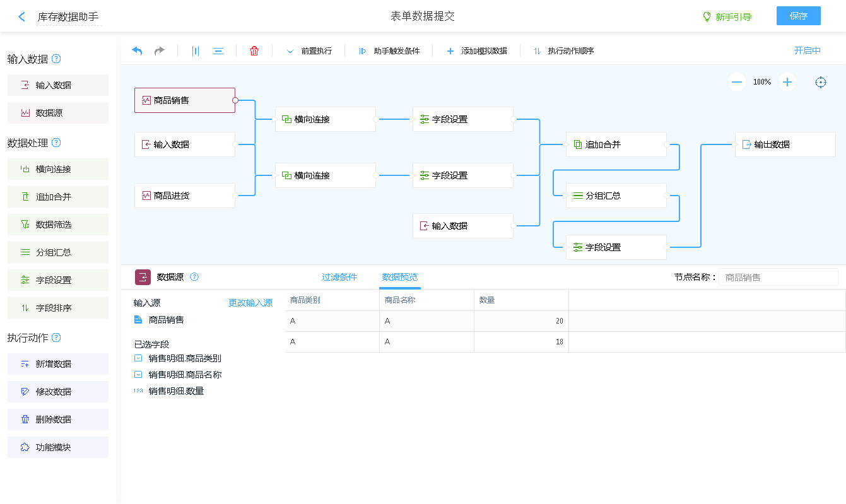Click the 更改输入源 link

[250, 303]
